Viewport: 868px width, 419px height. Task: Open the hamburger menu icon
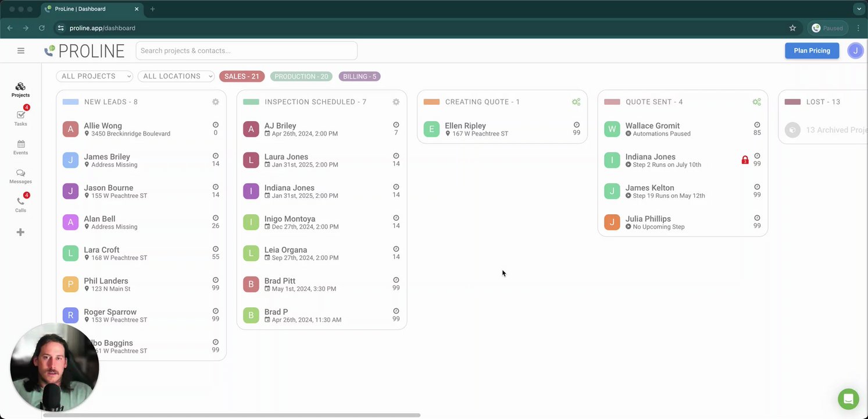point(21,51)
